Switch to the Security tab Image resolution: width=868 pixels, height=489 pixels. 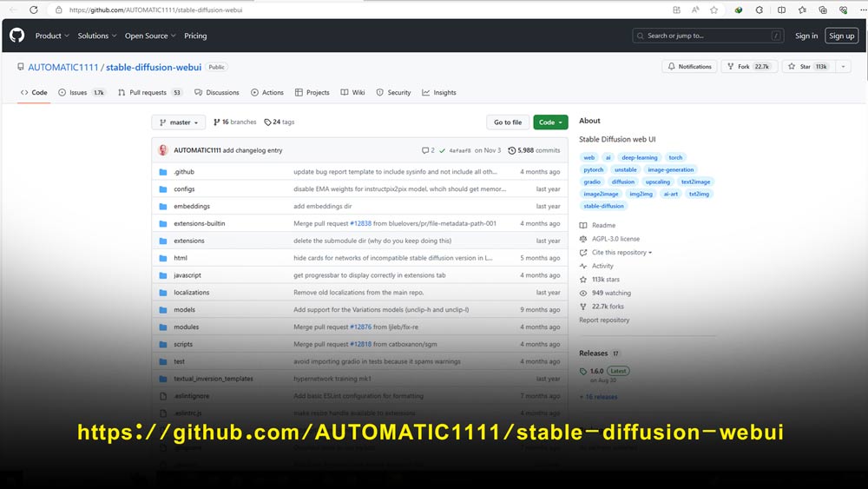pos(393,92)
